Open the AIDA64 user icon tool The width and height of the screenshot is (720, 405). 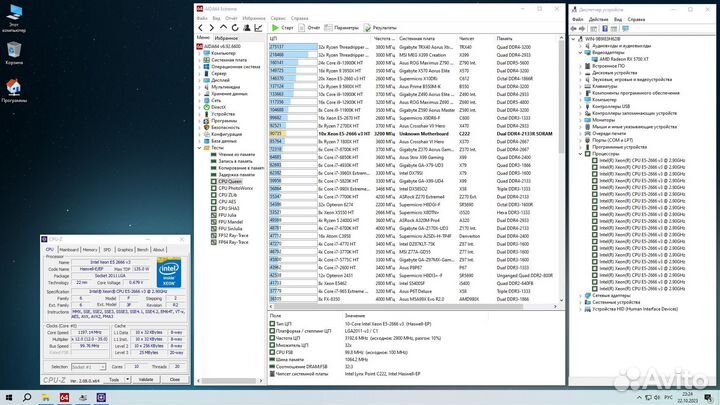click(x=247, y=28)
